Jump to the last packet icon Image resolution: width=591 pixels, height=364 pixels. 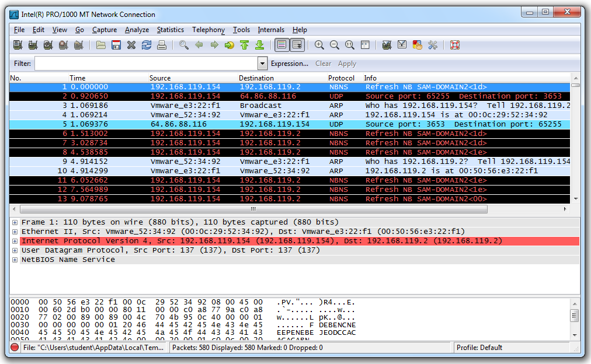click(x=260, y=45)
